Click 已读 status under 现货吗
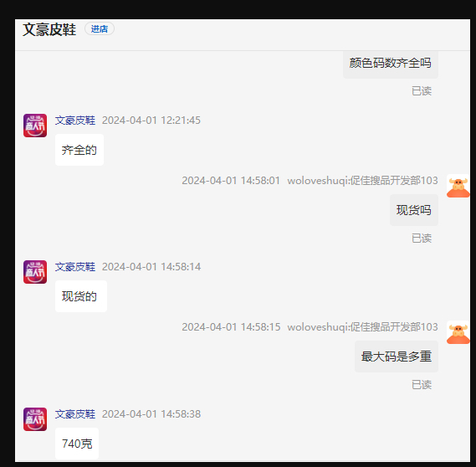Viewport: 476px width, 467px height. click(x=422, y=238)
